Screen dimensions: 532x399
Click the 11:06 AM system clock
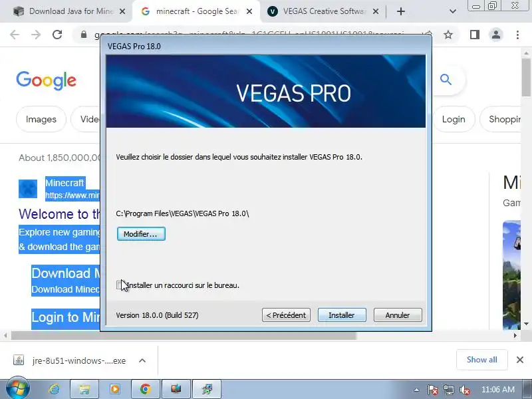click(497, 390)
